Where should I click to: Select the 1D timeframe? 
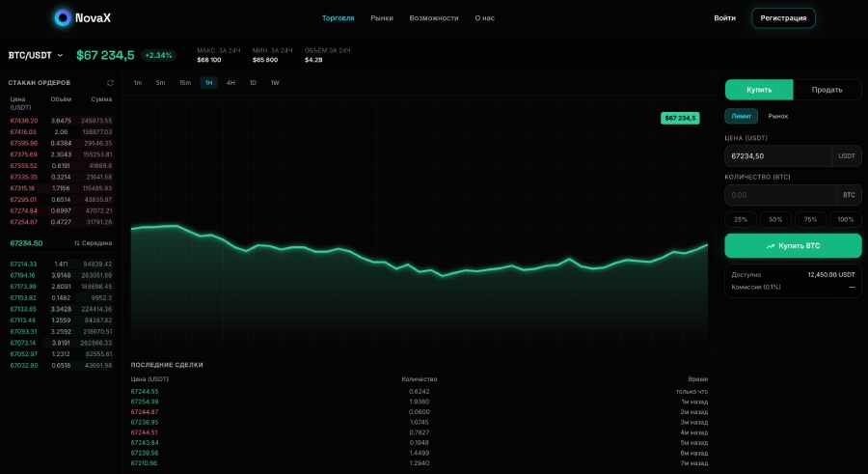pos(253,83)
